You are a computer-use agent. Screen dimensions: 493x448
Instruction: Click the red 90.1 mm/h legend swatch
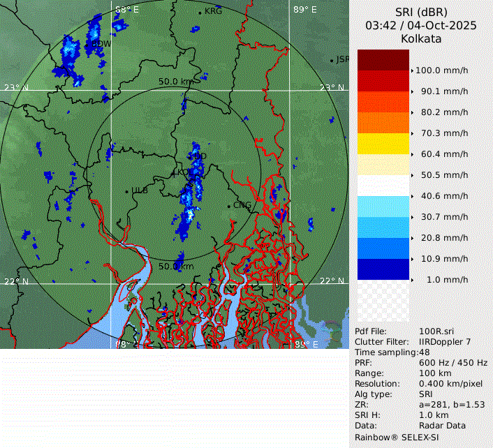[x=383, y=81]
